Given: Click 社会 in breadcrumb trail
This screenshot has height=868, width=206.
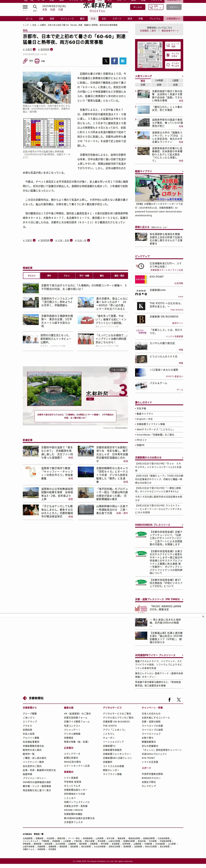Looking at the screenshot, I should click(x=34, y=25).
